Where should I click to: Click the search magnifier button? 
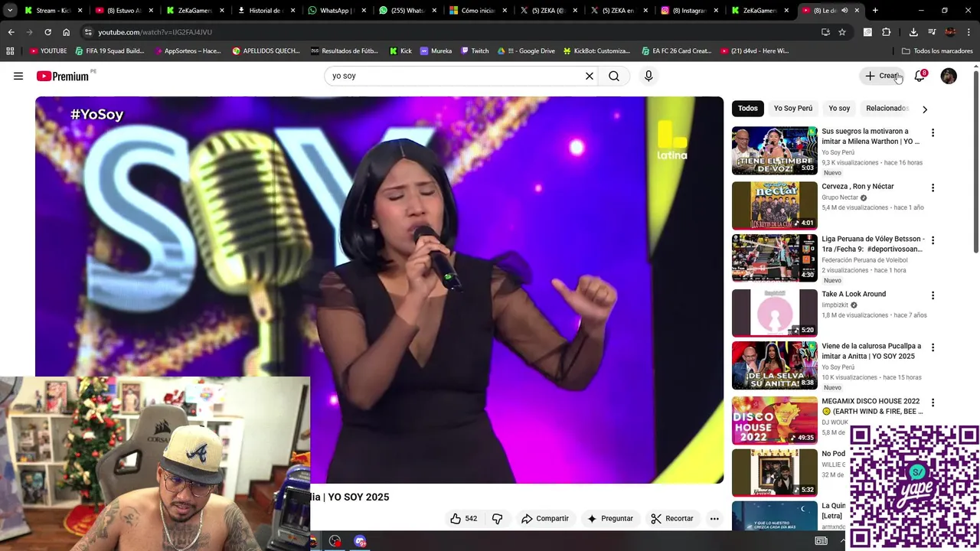click(614, 76)
